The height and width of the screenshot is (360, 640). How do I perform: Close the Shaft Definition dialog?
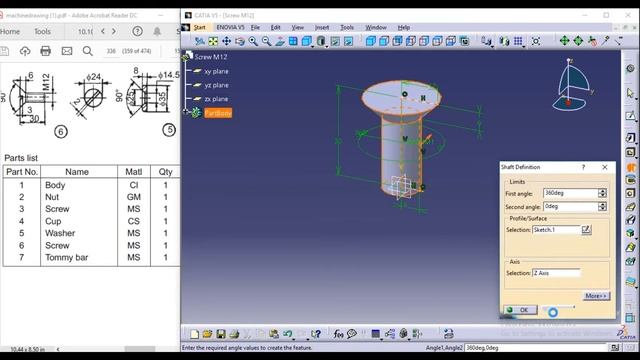pos(604,167)
